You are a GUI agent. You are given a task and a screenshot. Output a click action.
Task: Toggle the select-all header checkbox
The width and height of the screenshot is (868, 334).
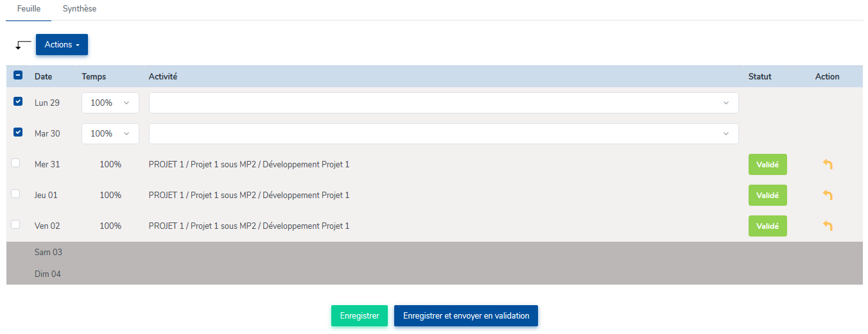[18, 76]
